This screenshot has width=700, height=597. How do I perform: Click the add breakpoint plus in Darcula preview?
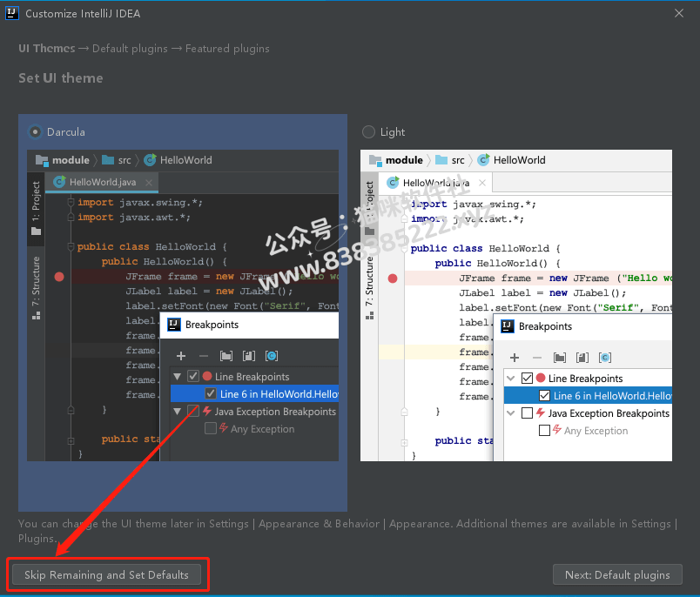coord(181,356)
